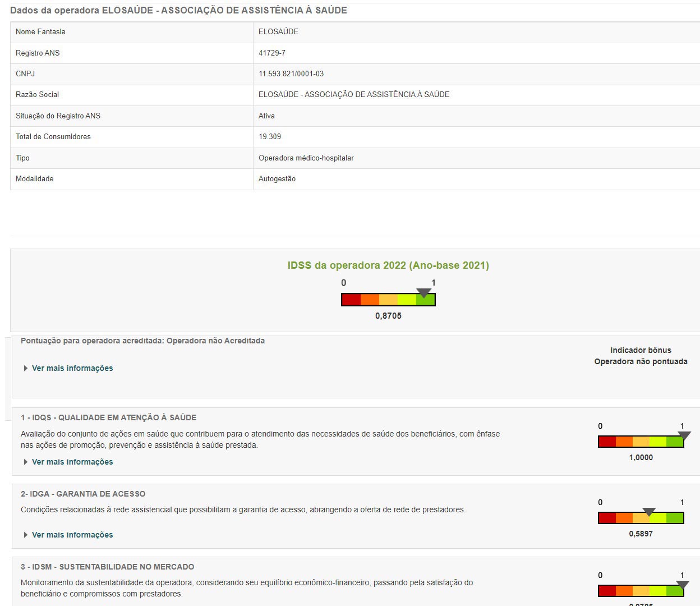This screenshot has width=700, height=606.
Task: Click red segment of the IDSS color bar
Action: point(351,300)
